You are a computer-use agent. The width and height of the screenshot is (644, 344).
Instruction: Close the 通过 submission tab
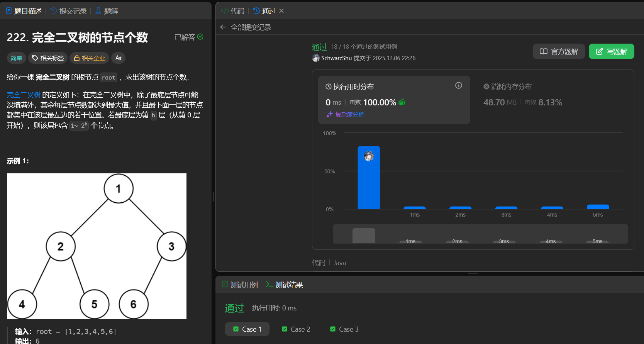[281, 11]
